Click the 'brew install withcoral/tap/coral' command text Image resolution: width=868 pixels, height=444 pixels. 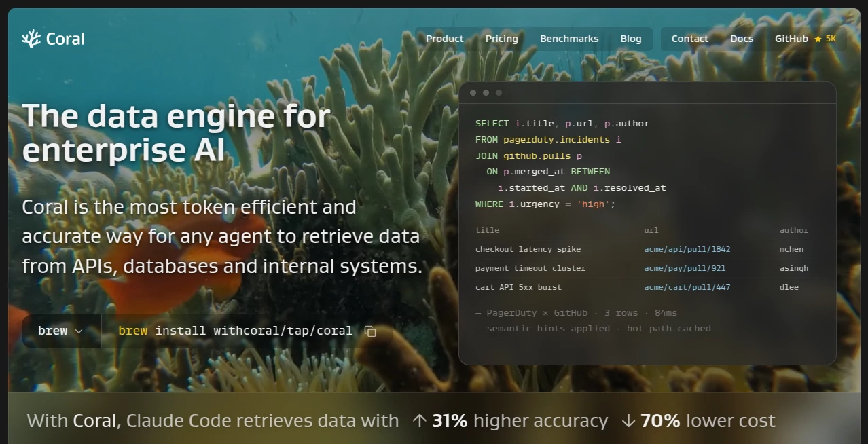pos(235,331)
